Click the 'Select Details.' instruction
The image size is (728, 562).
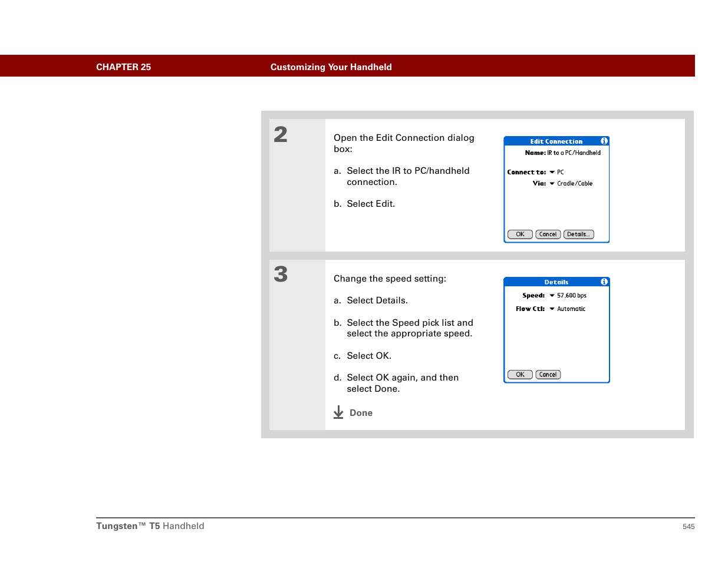[377, 300]
